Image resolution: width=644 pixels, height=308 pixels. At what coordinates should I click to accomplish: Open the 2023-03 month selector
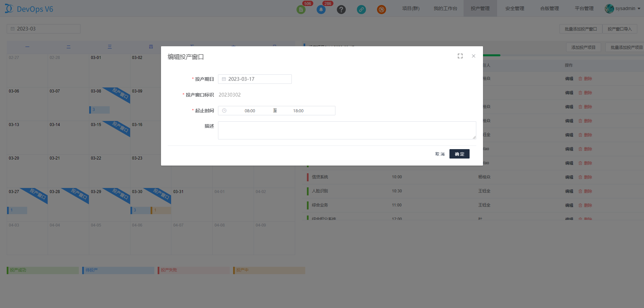point(44,29)
